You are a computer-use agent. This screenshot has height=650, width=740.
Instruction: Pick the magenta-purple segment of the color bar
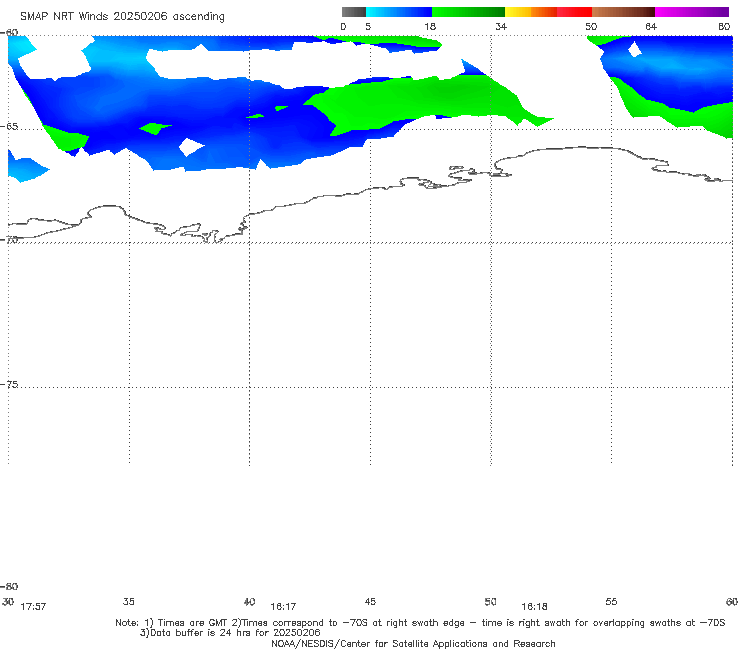692,12
